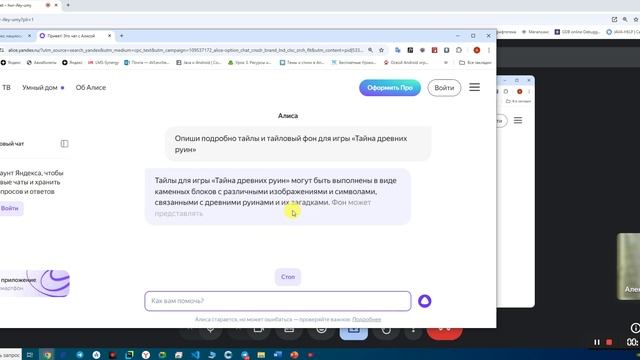Viewport: 640px width, 360px height.
Task: Pause the screen recording
Action: tap(597, 342)
